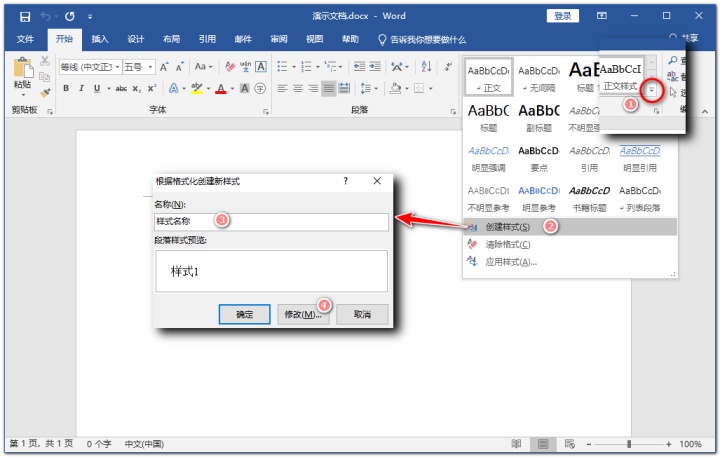Click the Increase Indent icon

375,67
